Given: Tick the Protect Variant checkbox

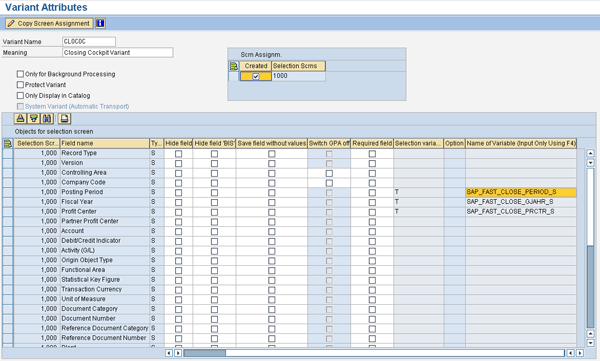Looking at the screenshot, I should coord(20,85).
